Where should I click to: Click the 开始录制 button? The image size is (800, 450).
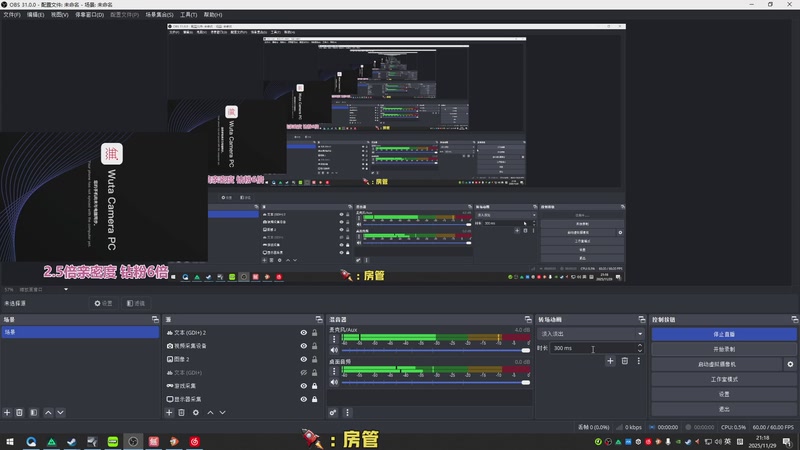[724, 349]
